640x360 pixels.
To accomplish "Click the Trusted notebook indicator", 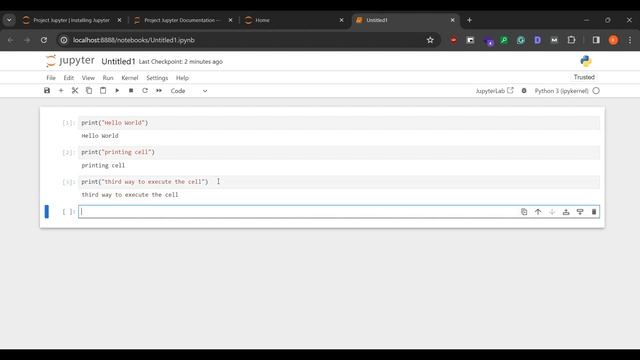I will click(x=584, y=77).
